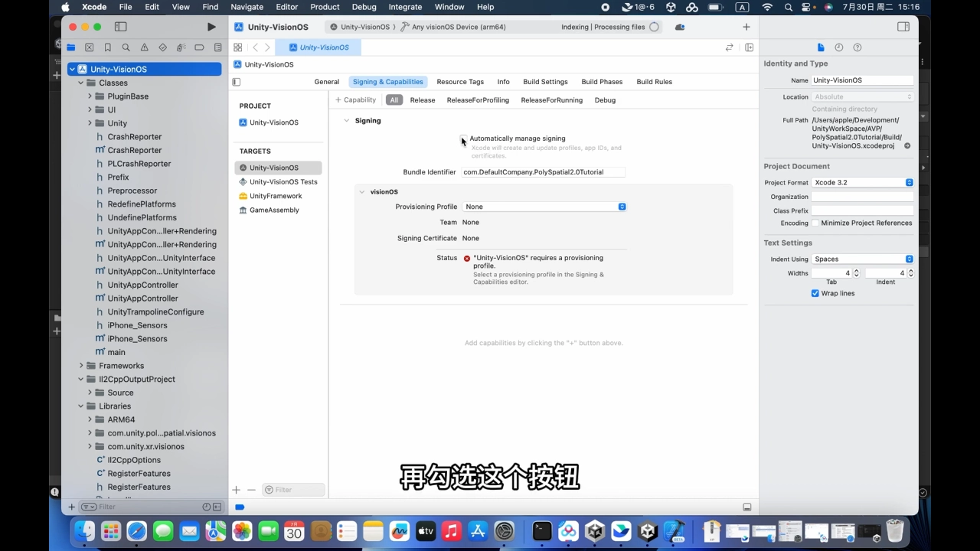
Task: Enable Automatically manage signing checkbox
Action: (464, 139)
